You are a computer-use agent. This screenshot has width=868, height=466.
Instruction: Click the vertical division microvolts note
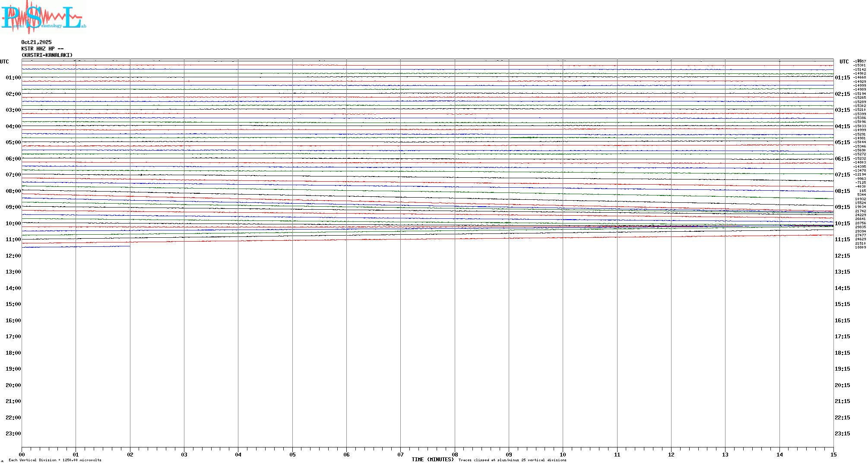click(55, 460)
